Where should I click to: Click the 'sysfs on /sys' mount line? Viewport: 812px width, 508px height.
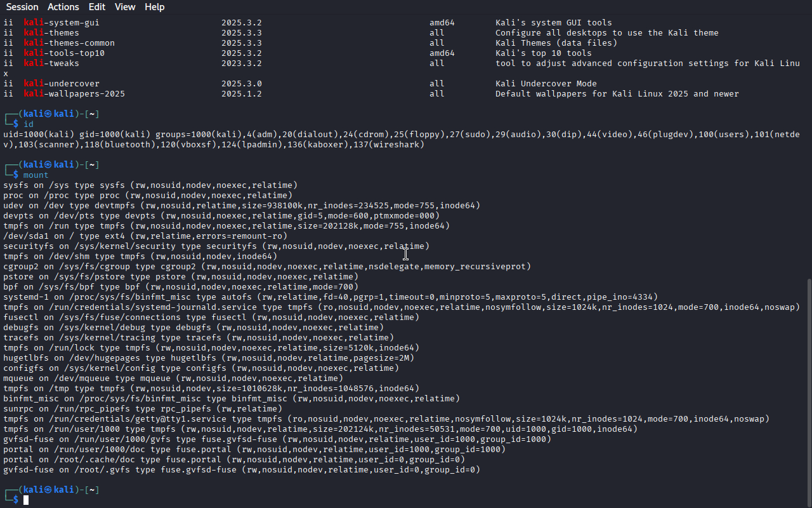150,185
